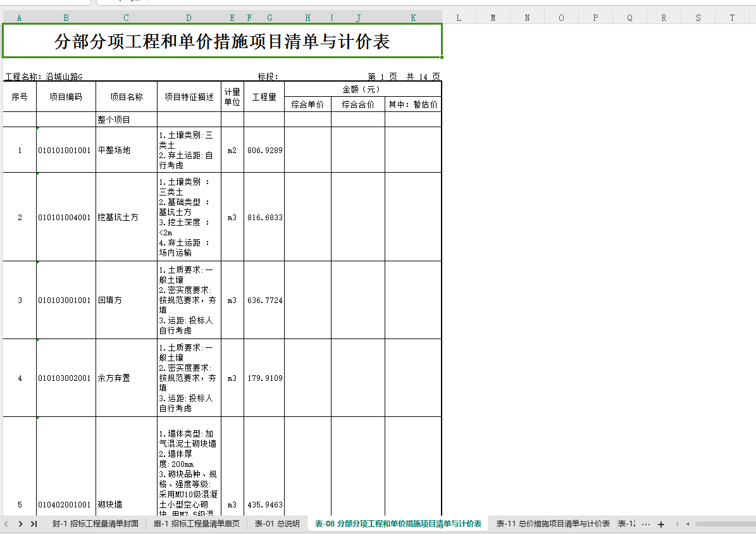Image resolution: width=756 pixels, height=534 pixels.
Task: Click the title cell 分部分项工程和单价措施项目清单与计价表
Action: [x=222, y=41]
